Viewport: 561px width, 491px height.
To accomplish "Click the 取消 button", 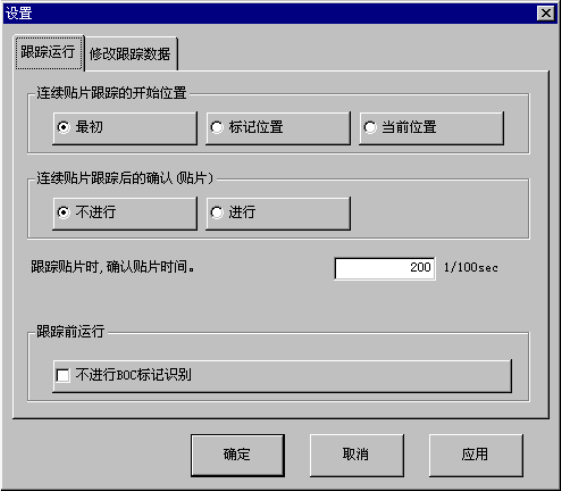I will pyautogui.click(x=356, y=455).
